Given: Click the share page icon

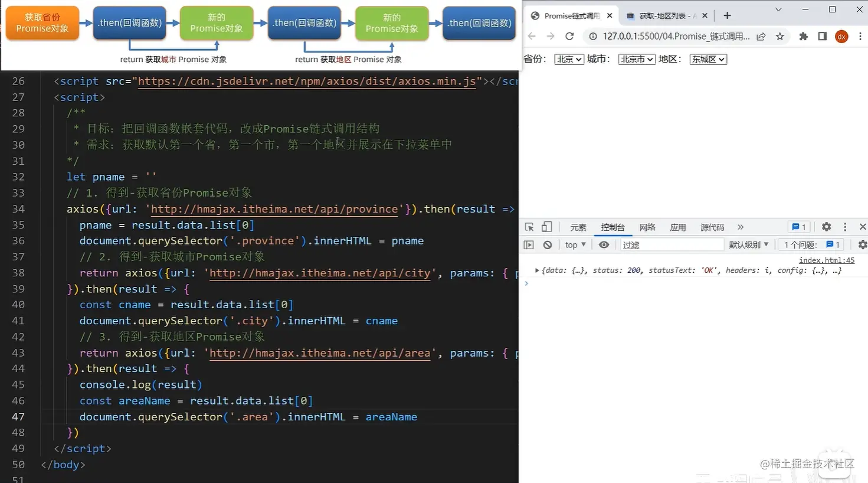Looking at the screenshot, I should pyautogui.click(x=761, y=37).
